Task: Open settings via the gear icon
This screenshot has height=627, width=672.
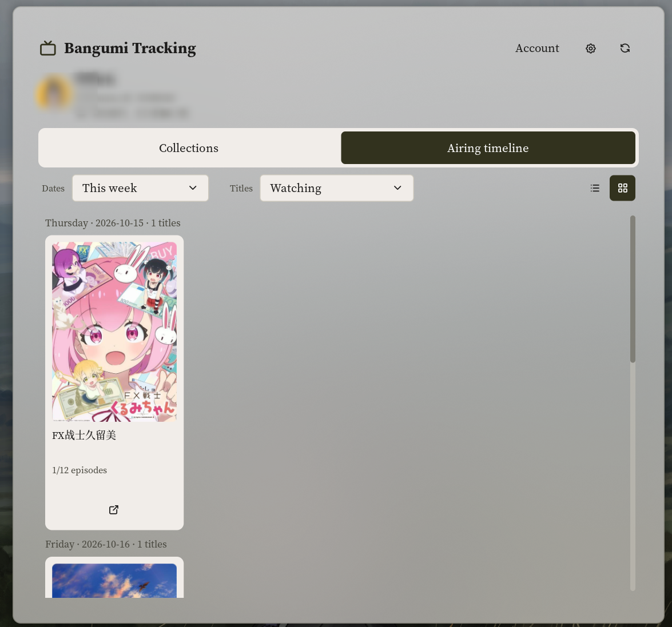Action: [591, 49]
